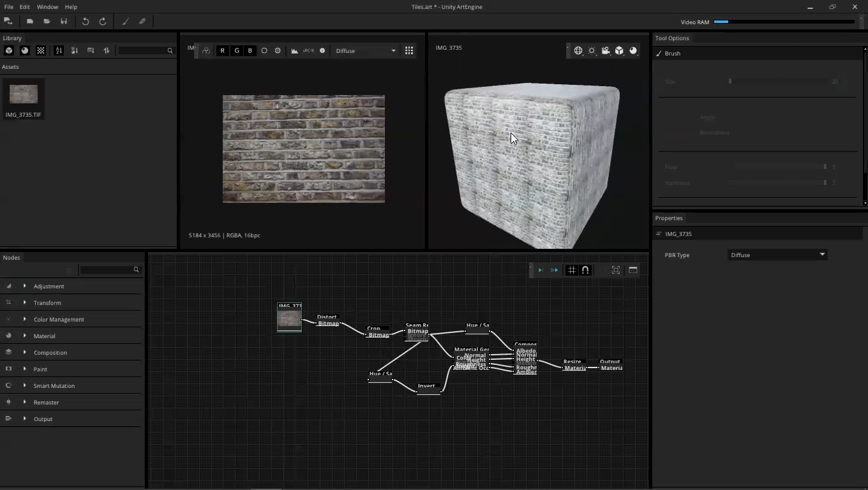Click the undo arrow icon

[85, 21]
